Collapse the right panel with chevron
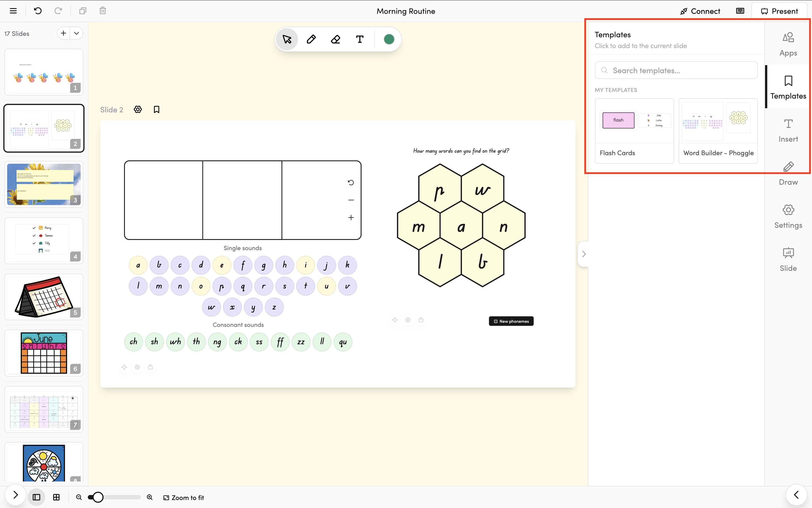812x508 pixels. click(x=584, y=254)
